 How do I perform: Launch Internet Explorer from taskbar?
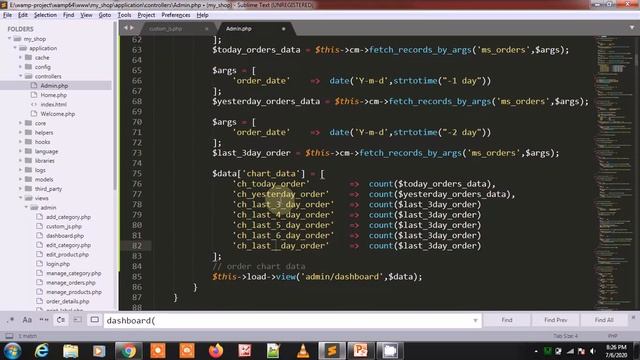[x=41, y=351]
